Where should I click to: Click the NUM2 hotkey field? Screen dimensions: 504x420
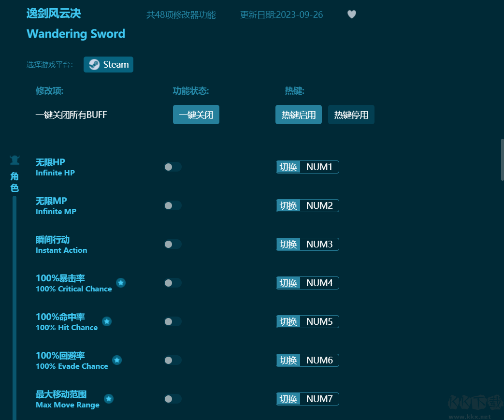click(319, 205)
